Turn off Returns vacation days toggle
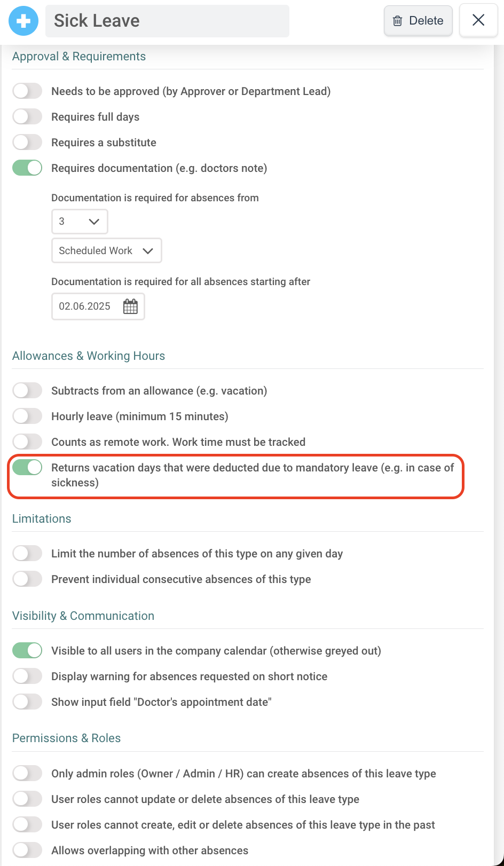 tap(27, 467)
